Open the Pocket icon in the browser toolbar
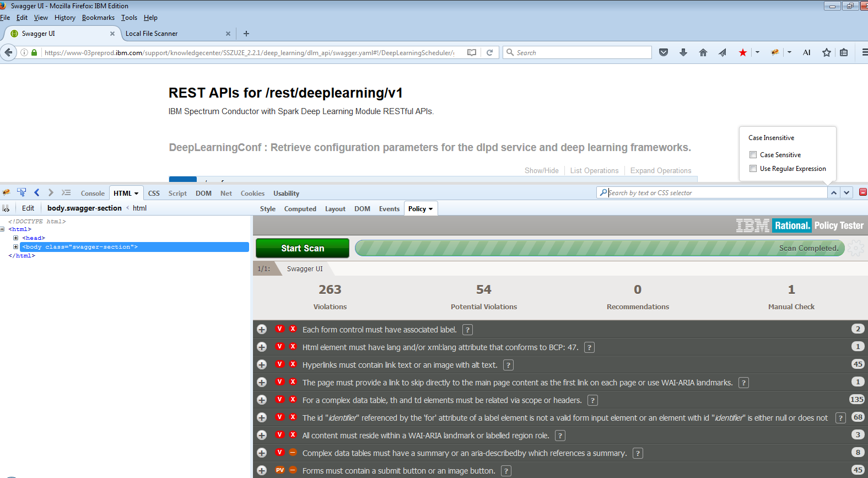 tap(664, 52)
